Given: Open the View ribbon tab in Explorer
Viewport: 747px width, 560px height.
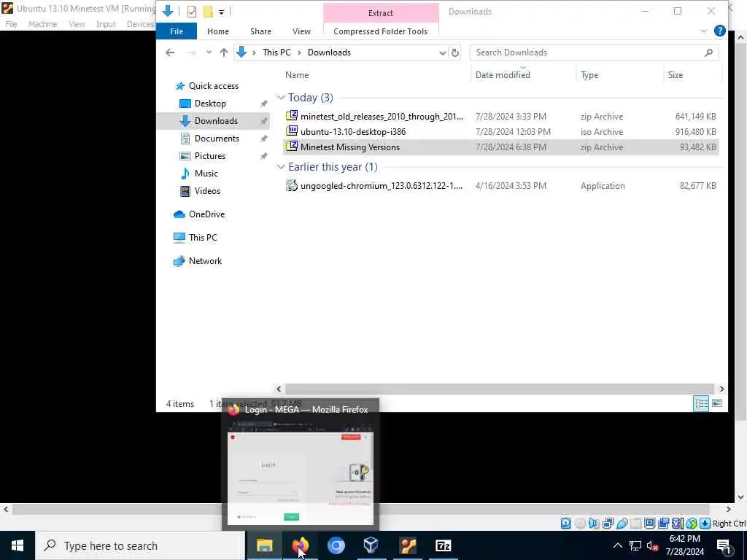Looking at the screenshot, I should (301, 31).
